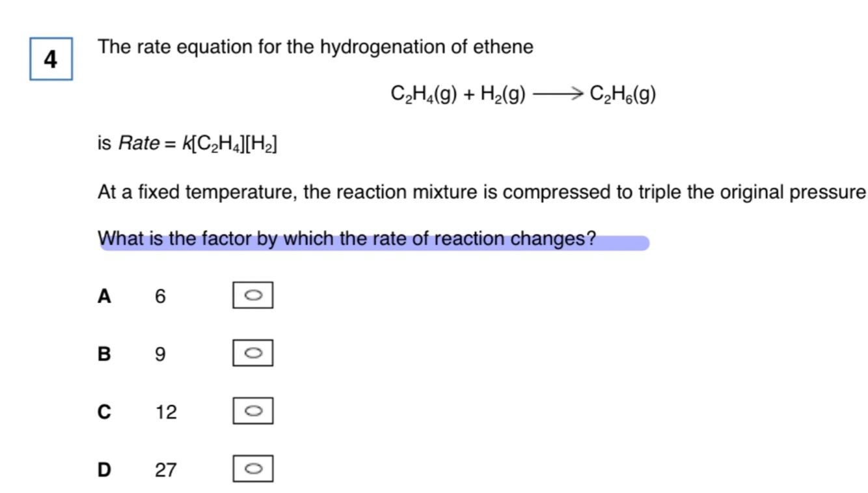This screenshot has height=493, width=868.
Task: Mark the answer bubble for option D
Action: pyautogui.click(x=253, y=469)
